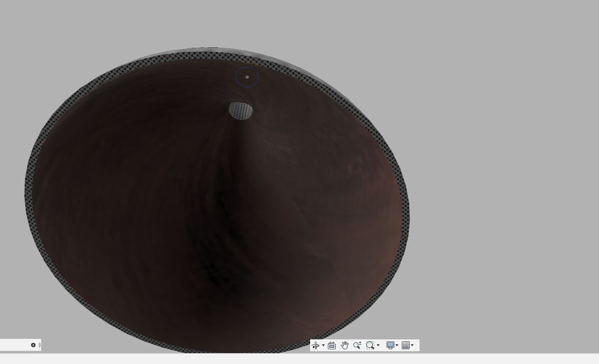
Task: Click the divider handle beside the plus icon
Action: pyautogui.click(x=39, y=345)
